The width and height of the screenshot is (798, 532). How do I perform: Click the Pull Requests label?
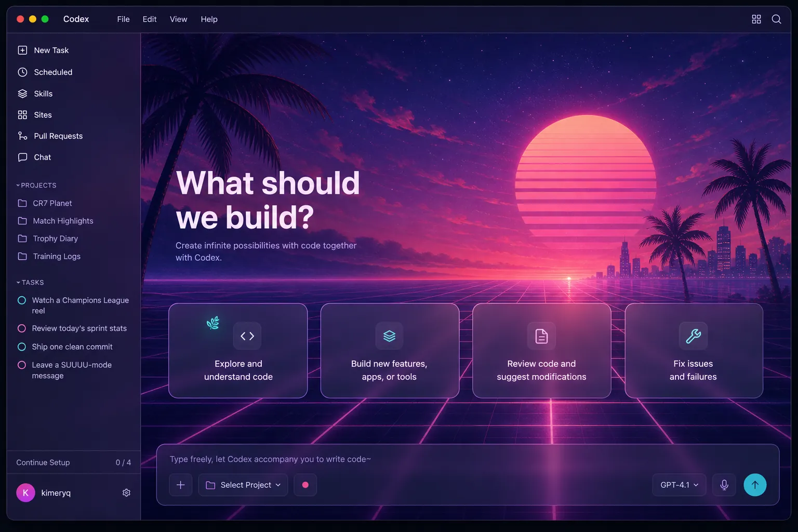(x=58, y=136)
